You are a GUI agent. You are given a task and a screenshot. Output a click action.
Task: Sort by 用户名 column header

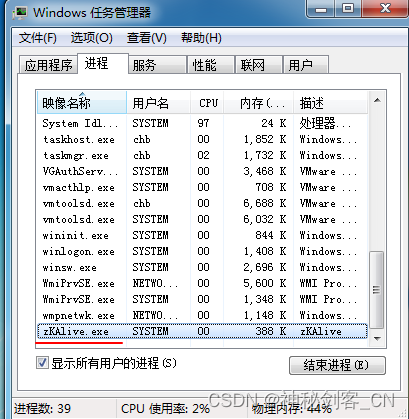158,103
